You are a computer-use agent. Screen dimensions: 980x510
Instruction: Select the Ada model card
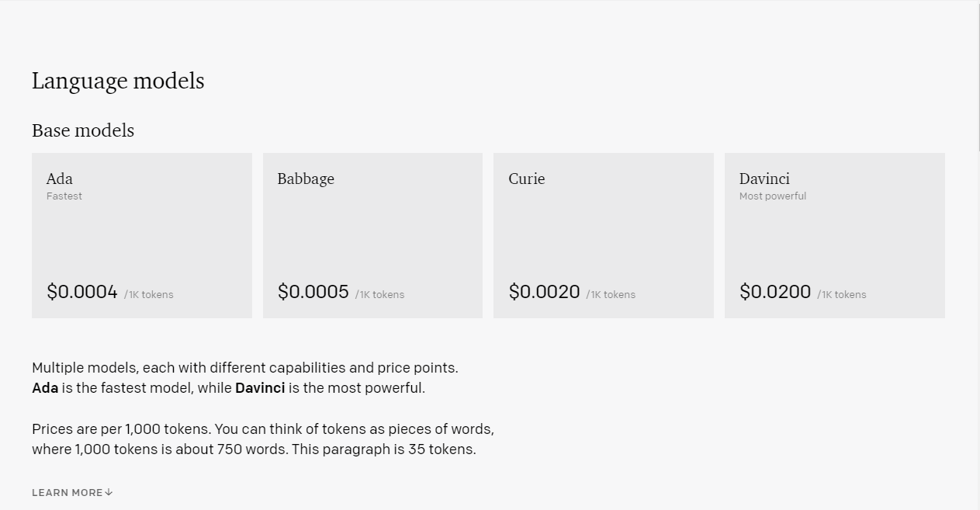point(142,235)
